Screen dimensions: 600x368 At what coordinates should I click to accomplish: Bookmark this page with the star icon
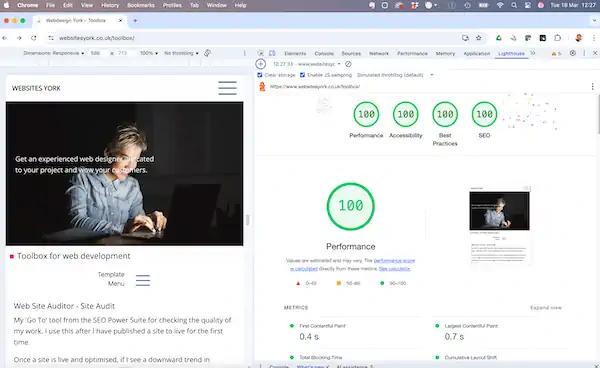pyautogui.click(x=479, y=38)
